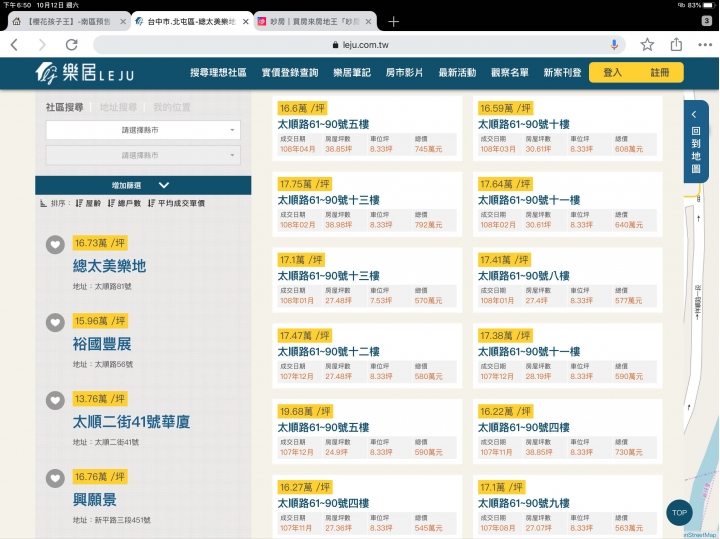Open a new browser tab with plus
The width and height of the screenshot is (720, 539).
point(394,21)
